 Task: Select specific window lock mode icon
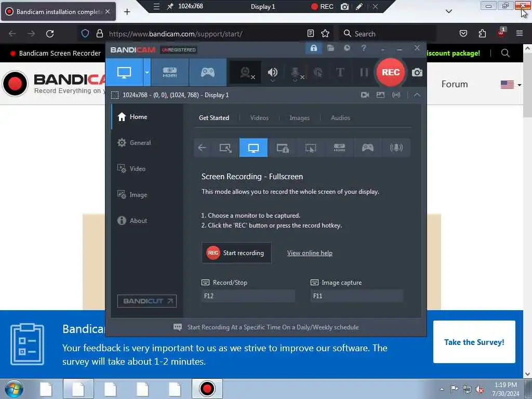[x=282, y=148]
